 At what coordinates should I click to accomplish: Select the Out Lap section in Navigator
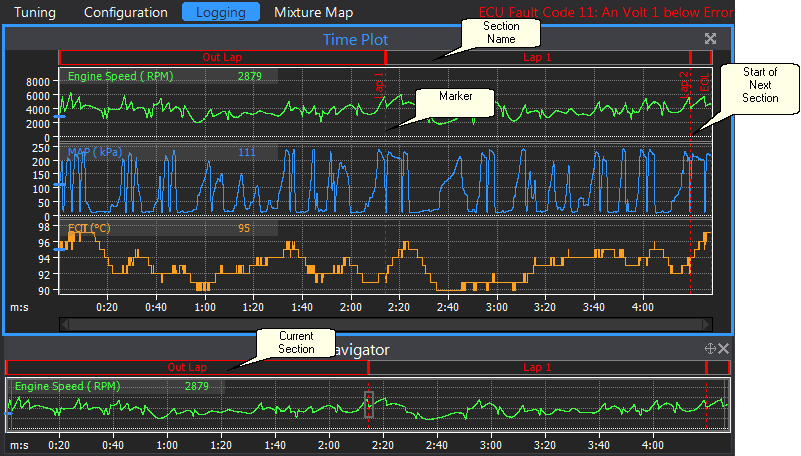(187, 368)
